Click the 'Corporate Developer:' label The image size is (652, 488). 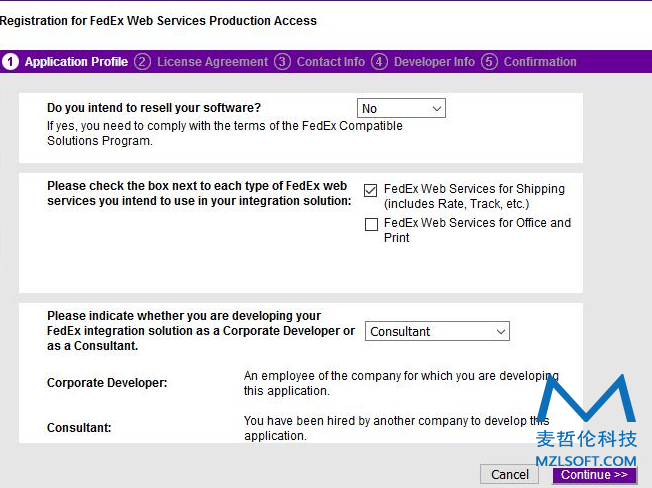[x=107, y=383]
